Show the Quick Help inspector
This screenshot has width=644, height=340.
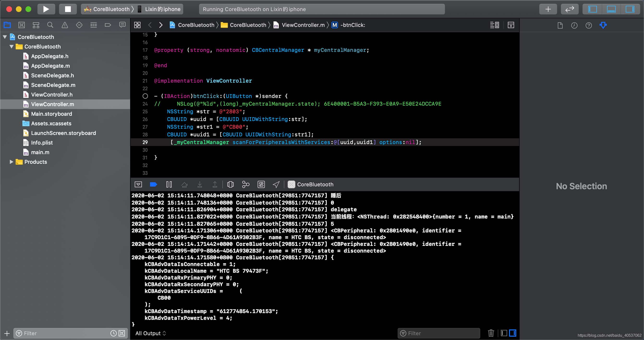click(x=589, y=25)
